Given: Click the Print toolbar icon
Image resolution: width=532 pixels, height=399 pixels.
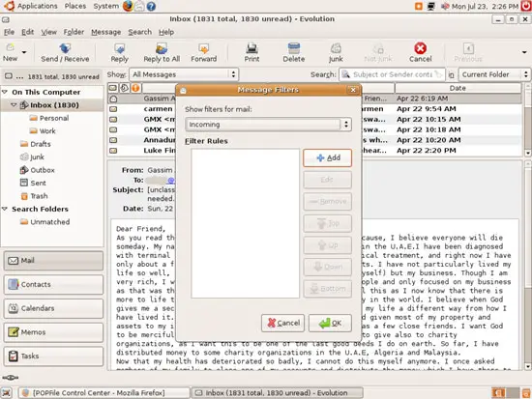Looking at the screenshot, I should coord(251,48).
